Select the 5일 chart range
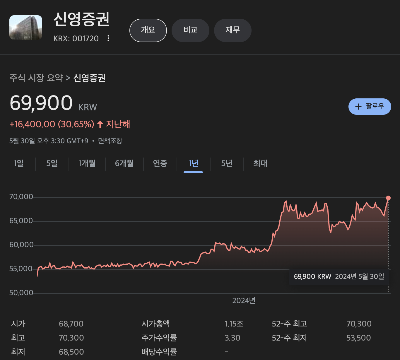The image size is (400, 360). tap(52, 163)
